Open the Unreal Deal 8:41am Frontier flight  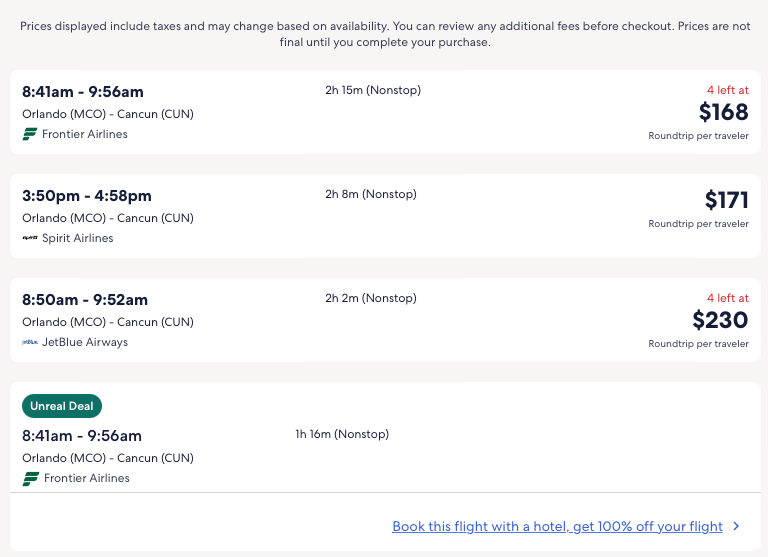pos(82,436)
